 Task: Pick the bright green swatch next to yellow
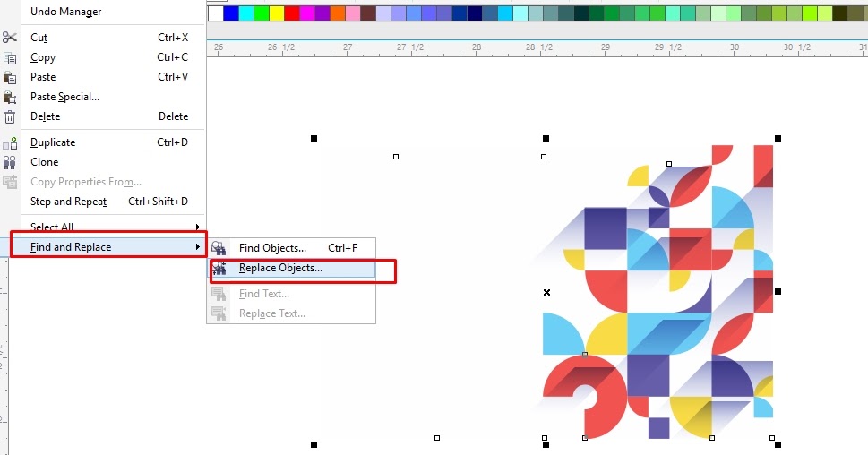262,13
